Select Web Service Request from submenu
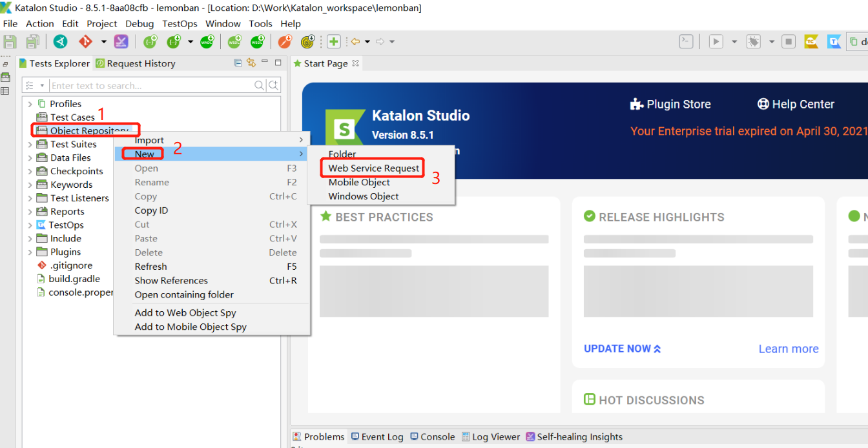 pos(373,168)
